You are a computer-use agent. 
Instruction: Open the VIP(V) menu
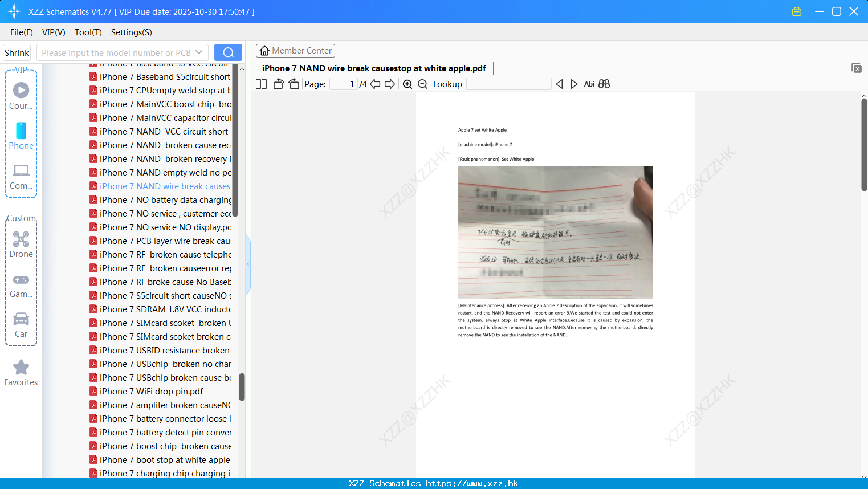coord(54,32)
